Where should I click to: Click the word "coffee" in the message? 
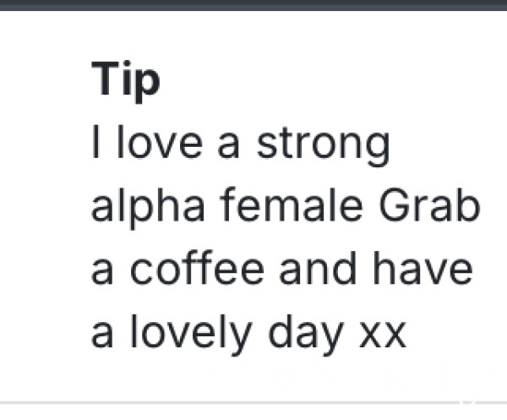coord(197,267)
